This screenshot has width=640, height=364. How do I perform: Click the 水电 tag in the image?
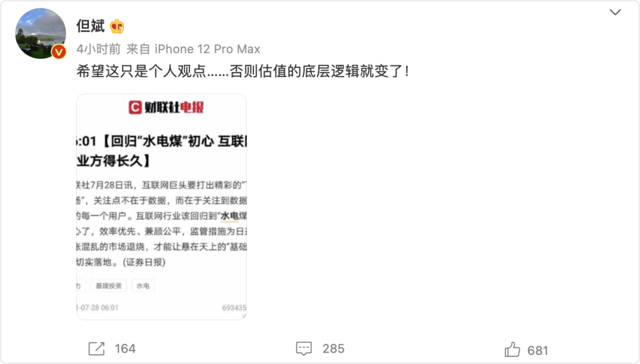point(143,286)
